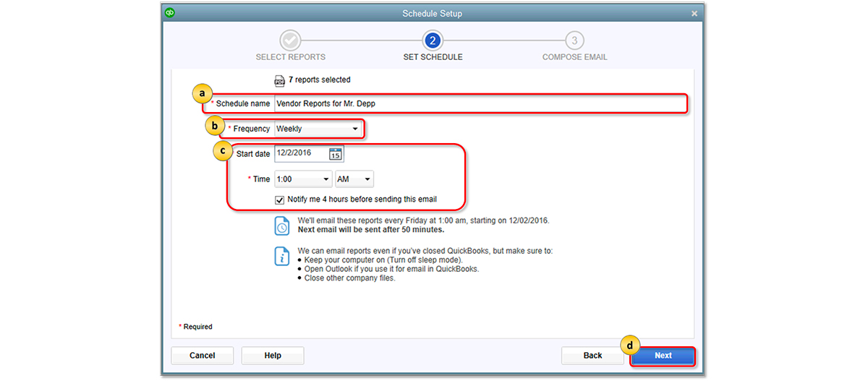Screen dimensions: 868x381
Task: Open the AM/PM dropdown
Action: (x=354, y=179)
